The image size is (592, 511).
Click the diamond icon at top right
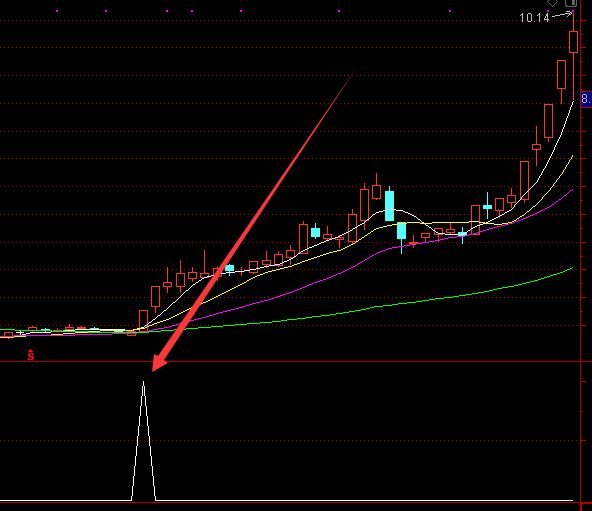552,3
